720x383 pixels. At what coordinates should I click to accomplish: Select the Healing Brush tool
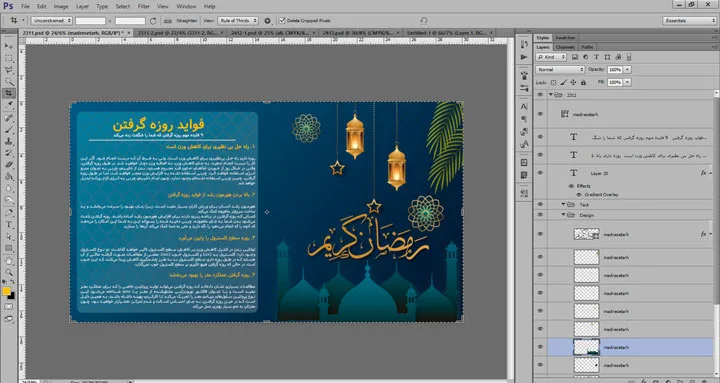[9, 118]
